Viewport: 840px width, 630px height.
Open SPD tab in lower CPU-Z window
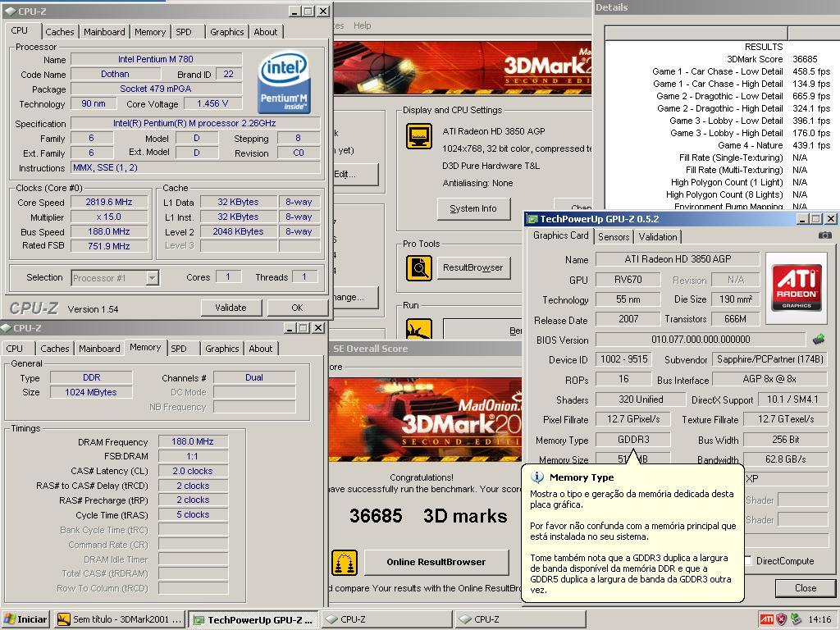pyautogui.click(x=179, y=349)
